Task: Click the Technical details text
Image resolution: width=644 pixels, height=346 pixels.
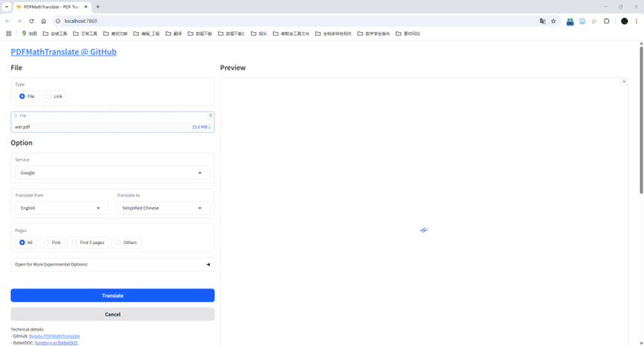Action: tap(27, 329)
